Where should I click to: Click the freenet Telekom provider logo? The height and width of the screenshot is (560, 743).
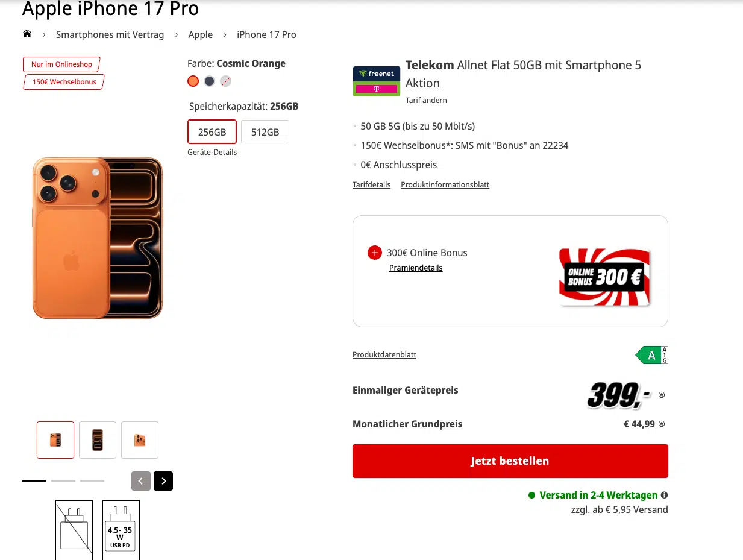point(377,81)
